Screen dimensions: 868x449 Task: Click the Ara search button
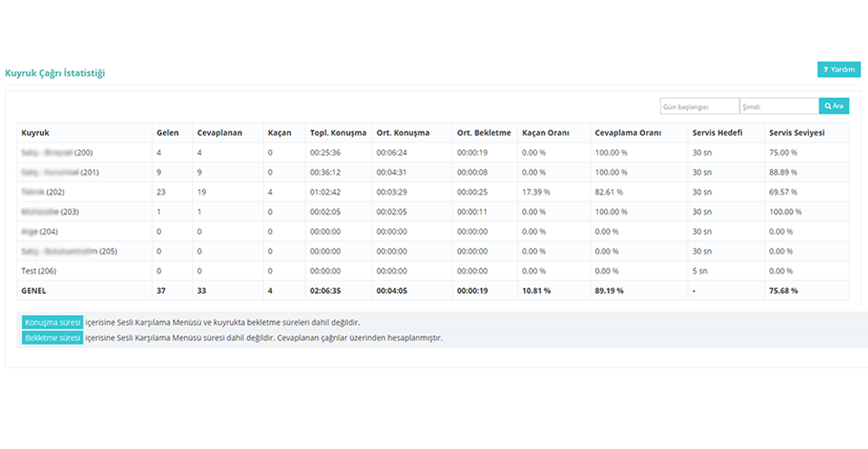point(833,106)
